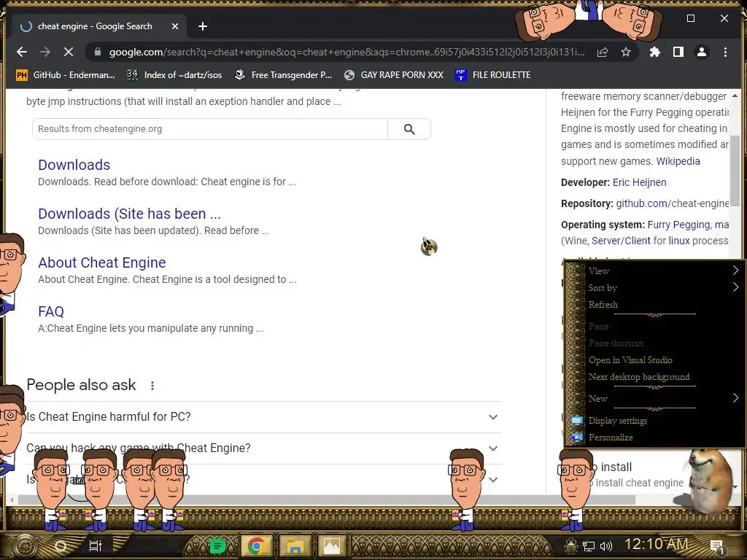Image resolution: width=747 pixels, height=560 pixels.
Task: Open the Downloads (Site has been ... link
Action: coord(130,214)
